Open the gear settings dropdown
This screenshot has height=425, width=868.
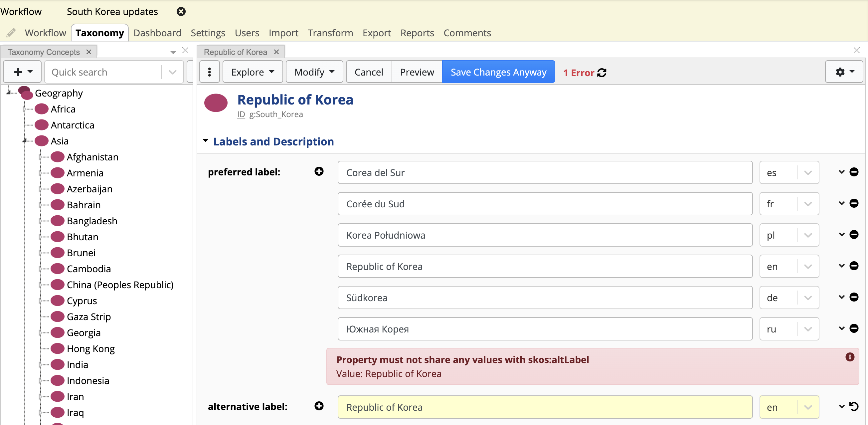844,72
